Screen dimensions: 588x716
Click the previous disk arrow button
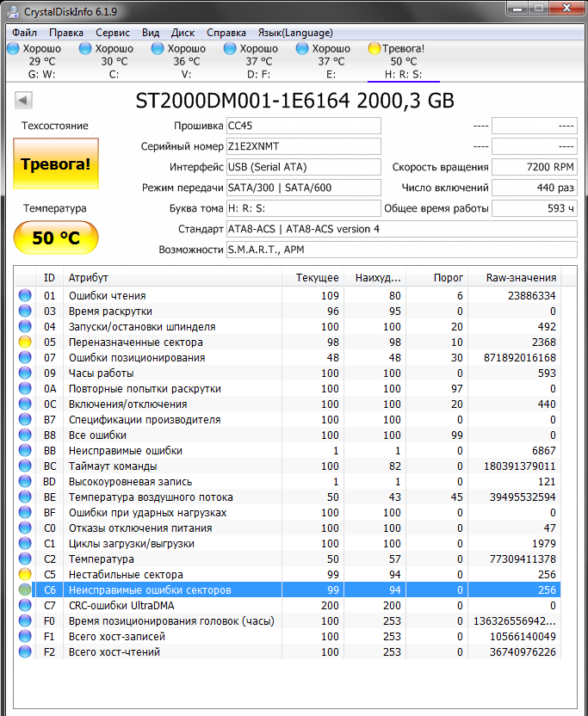pyautogui.click(x=23, y=101)
